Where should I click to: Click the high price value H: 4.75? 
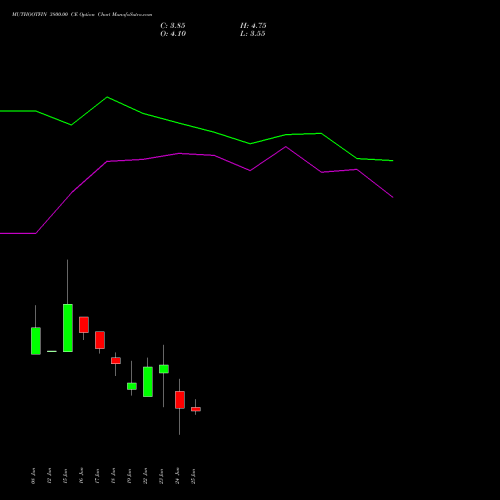(x=253, y=26)
